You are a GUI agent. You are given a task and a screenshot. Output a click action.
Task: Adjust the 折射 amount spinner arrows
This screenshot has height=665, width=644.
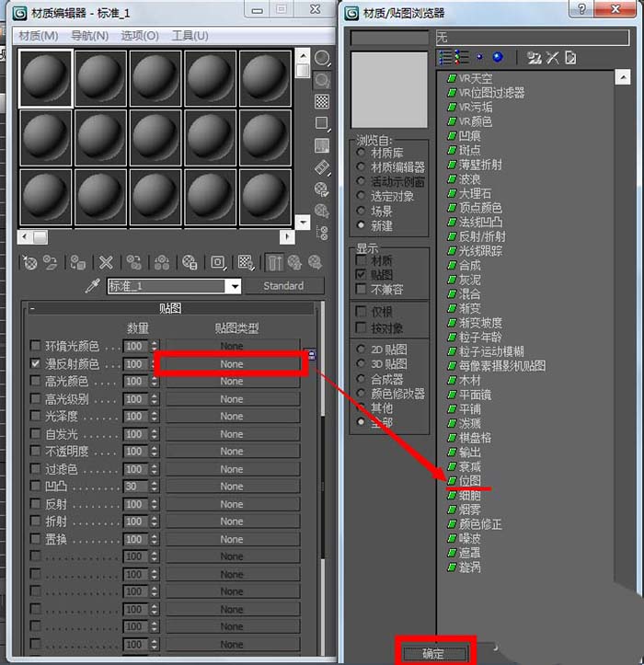point(155,522)
